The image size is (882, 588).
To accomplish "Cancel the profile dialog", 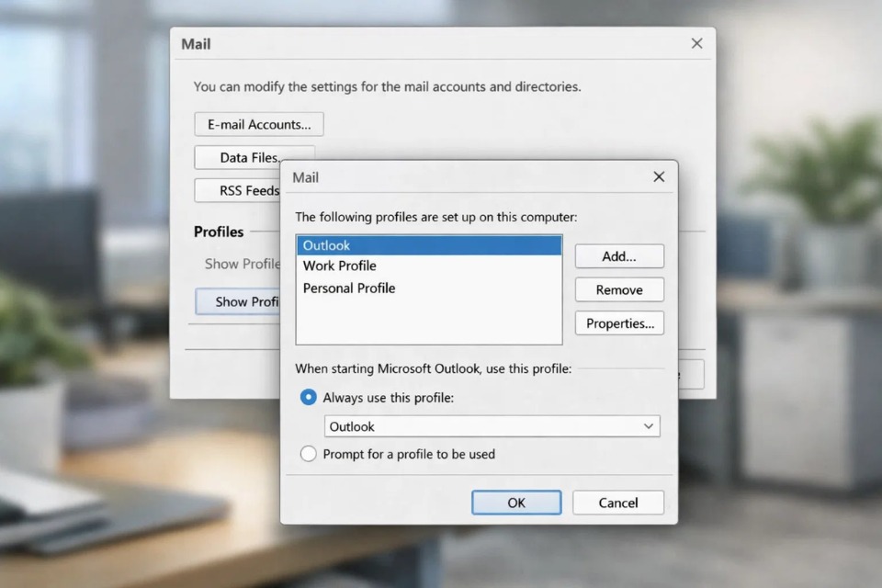I will 617,503.
